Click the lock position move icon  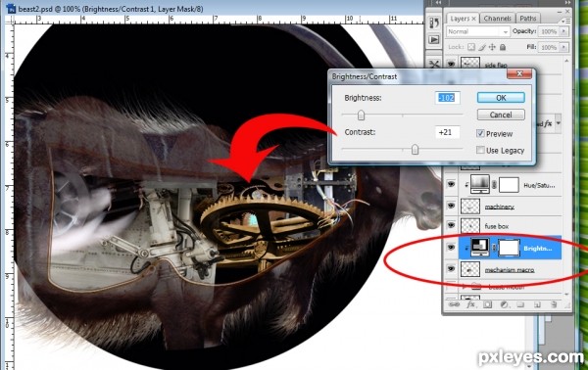point(492,47)
